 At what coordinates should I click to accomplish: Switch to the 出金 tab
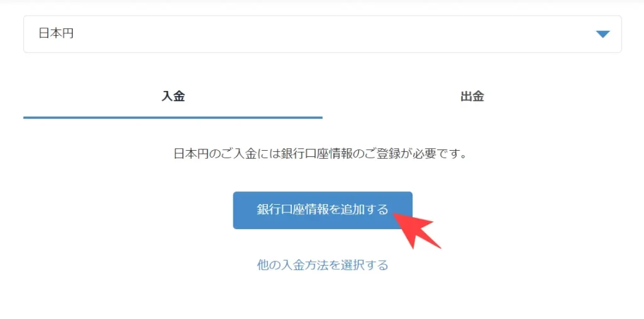coord(472,97)
